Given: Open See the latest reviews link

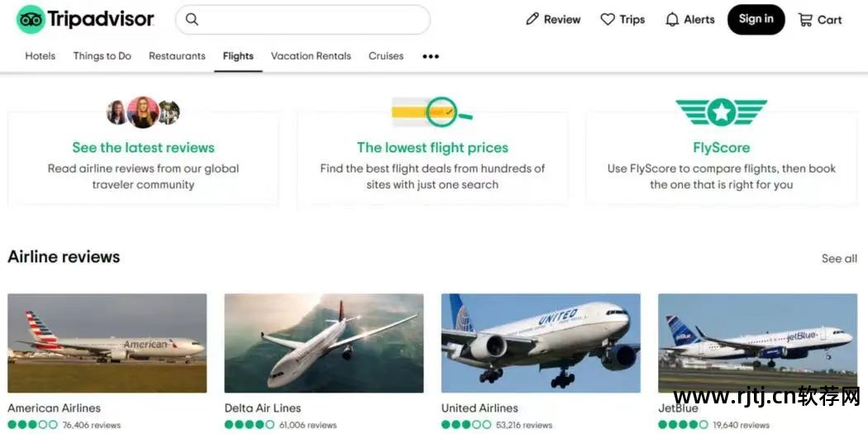Looking at the screenshot, I should click(x=143, y=148).
